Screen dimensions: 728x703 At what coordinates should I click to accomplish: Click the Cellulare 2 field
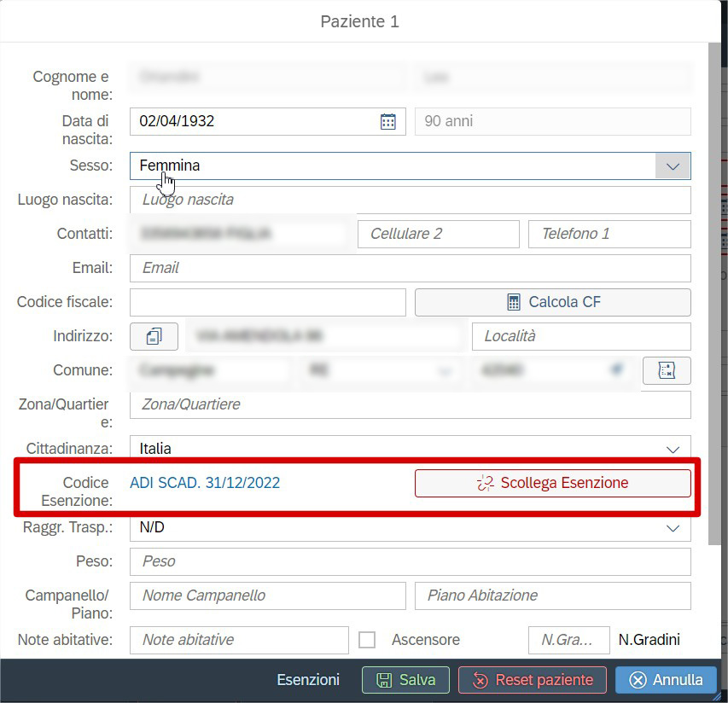coord(438,234)
